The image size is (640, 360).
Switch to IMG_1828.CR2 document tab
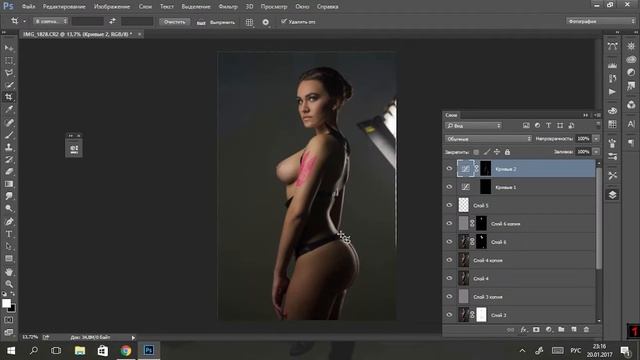[x=78, y=34]
